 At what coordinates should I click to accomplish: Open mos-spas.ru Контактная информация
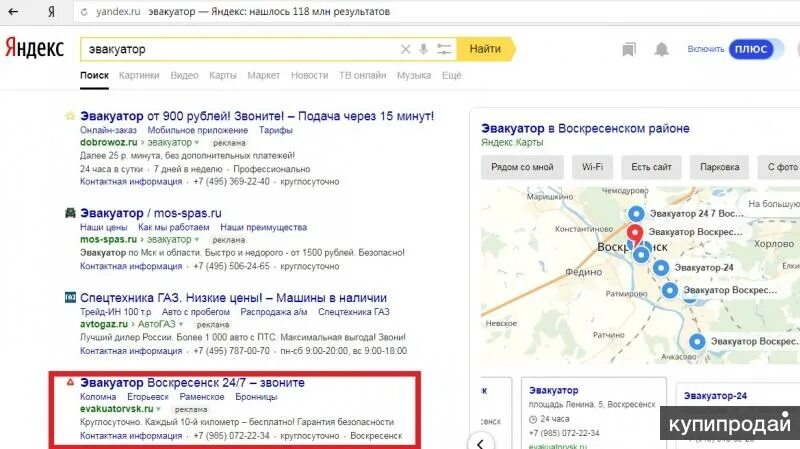(131, 266)
